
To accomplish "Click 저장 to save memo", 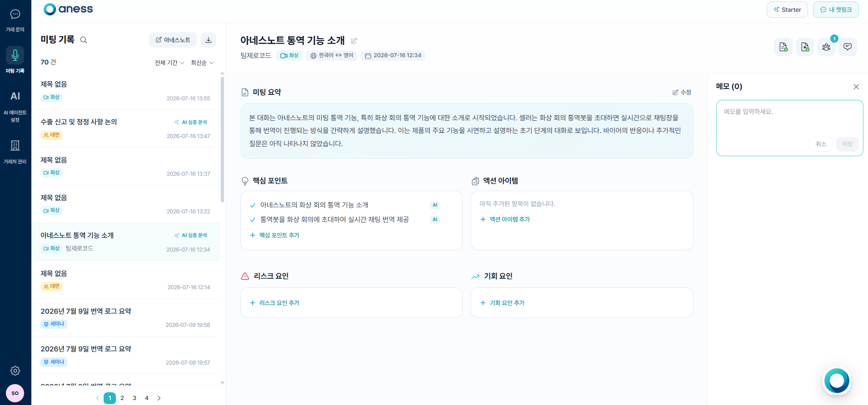I will tap(847, 144).
